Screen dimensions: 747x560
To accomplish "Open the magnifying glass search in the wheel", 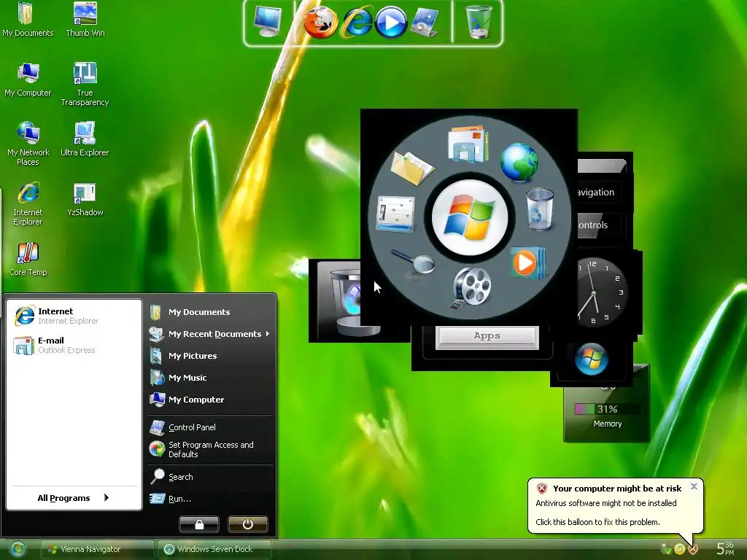I will click(414, 263).
